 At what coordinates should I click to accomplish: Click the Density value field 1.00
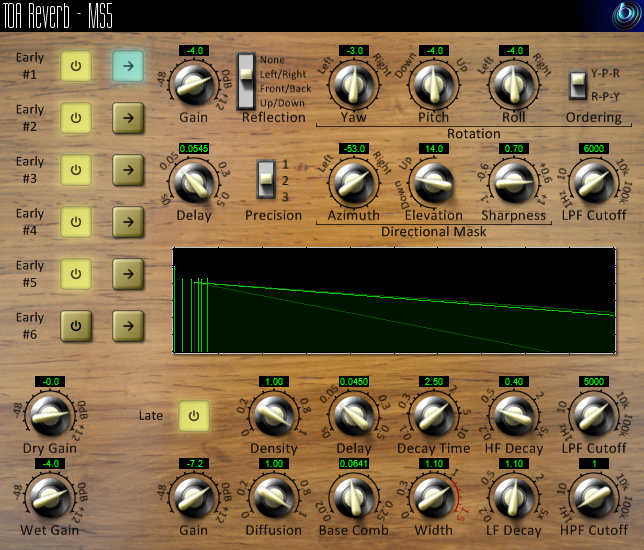point(274,382)
